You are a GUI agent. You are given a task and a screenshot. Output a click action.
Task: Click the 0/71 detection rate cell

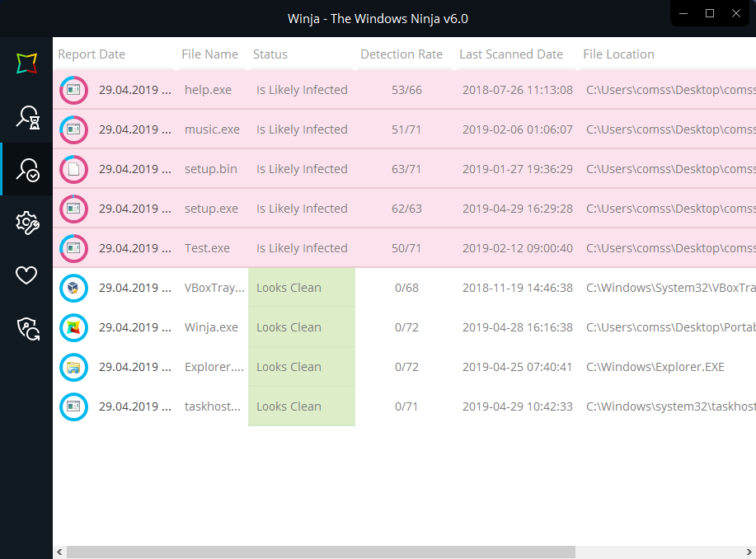406,406
